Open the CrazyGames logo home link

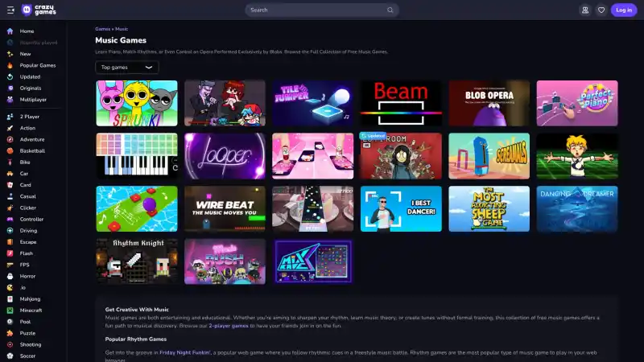(x=39, y=10)
